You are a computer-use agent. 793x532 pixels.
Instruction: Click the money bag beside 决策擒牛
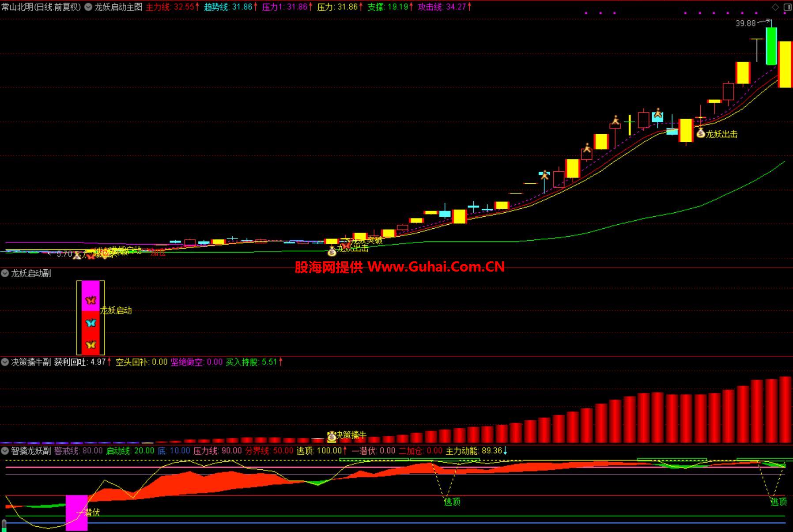click(x=332, y=436)
